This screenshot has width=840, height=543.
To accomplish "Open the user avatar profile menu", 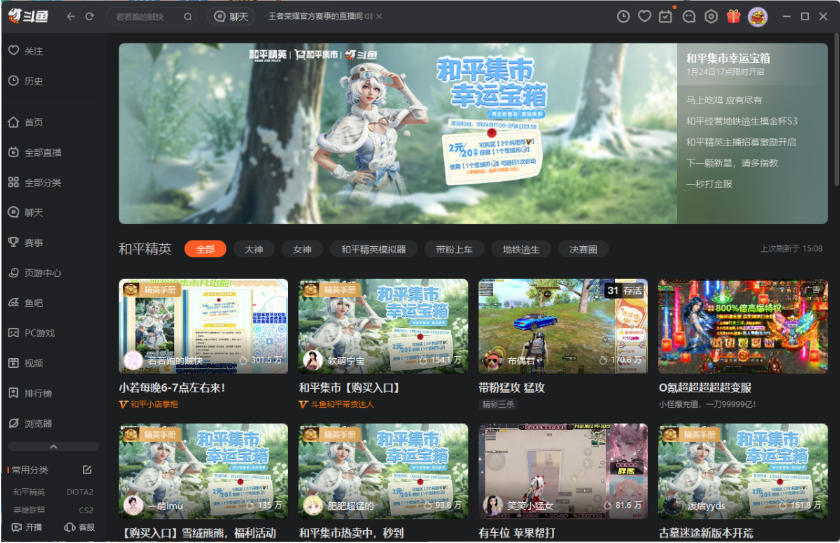I will [x=757, y=17].
